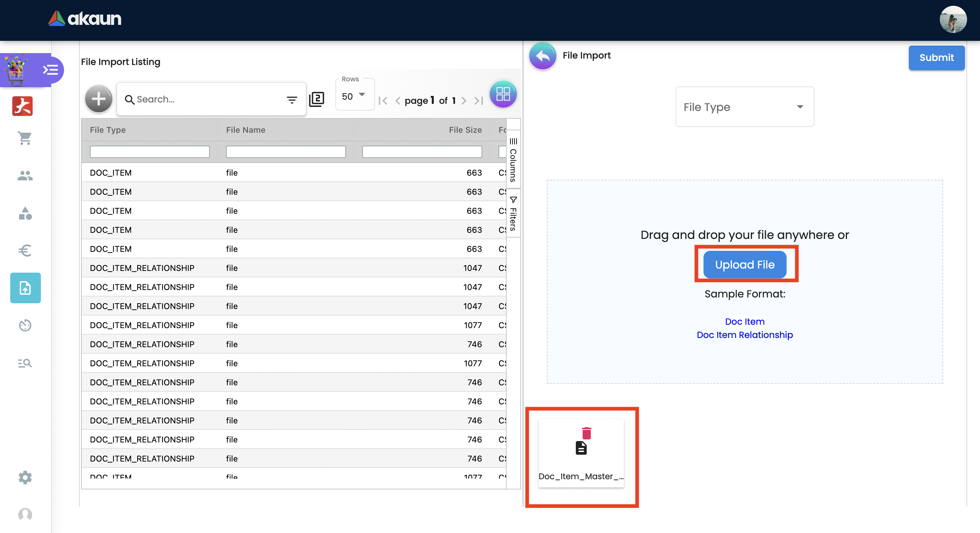This screenshot has height=533, width=980.
Task: Open the settings gear in sidebar
Action: [25, 477]
